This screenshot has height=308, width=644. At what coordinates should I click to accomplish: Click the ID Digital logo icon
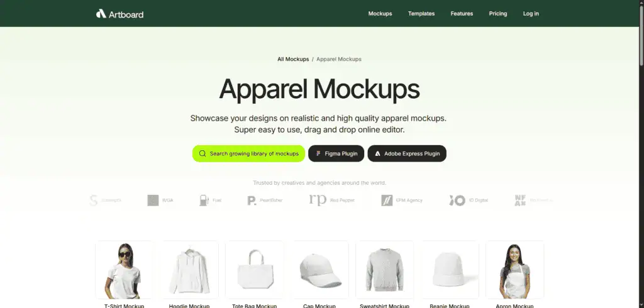457,201
